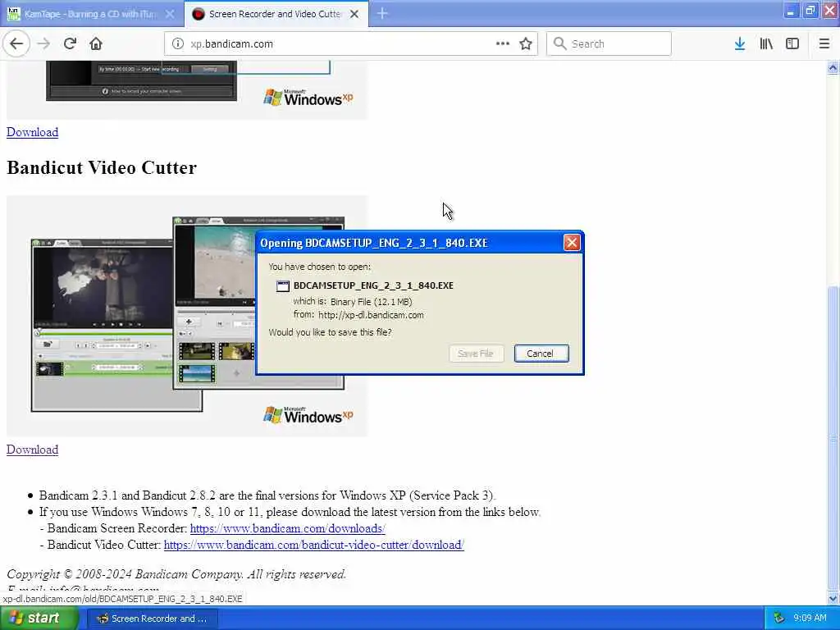Click the system tray network icon
840x630 pixels.
point(779,619)
